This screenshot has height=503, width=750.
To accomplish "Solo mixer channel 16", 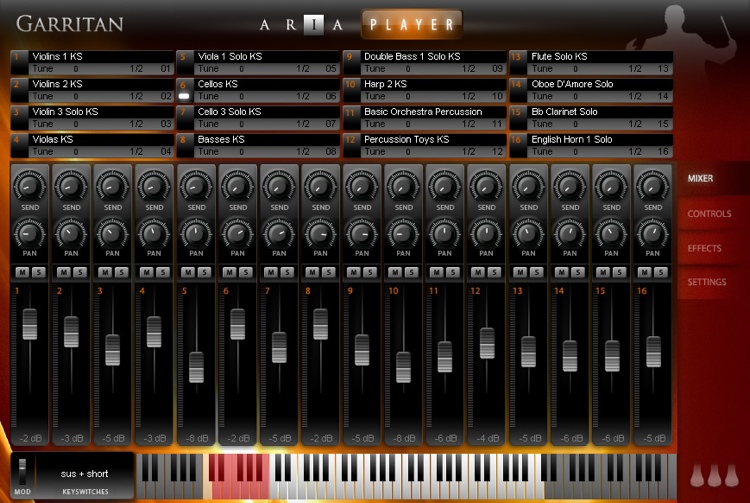I will pos(661,272).
